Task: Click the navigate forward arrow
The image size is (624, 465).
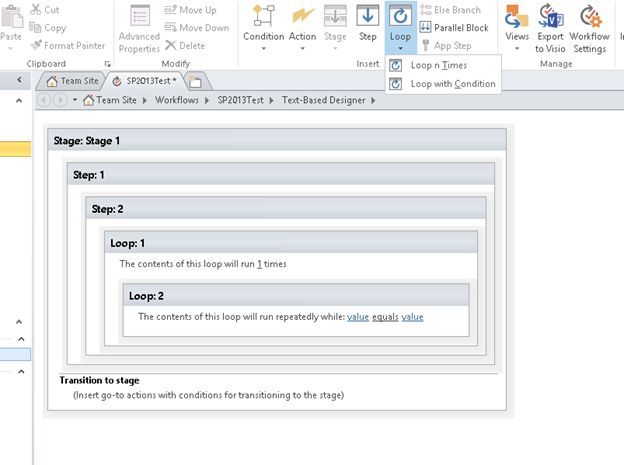Action: [60, 100]
